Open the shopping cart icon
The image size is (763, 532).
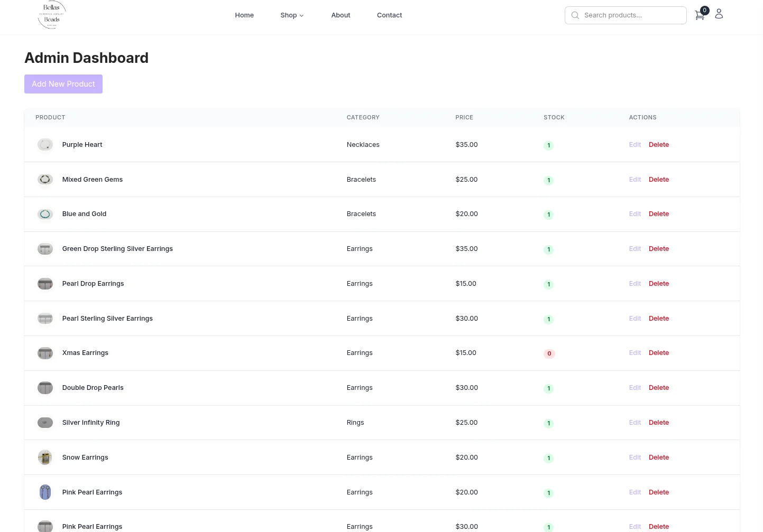700,15
